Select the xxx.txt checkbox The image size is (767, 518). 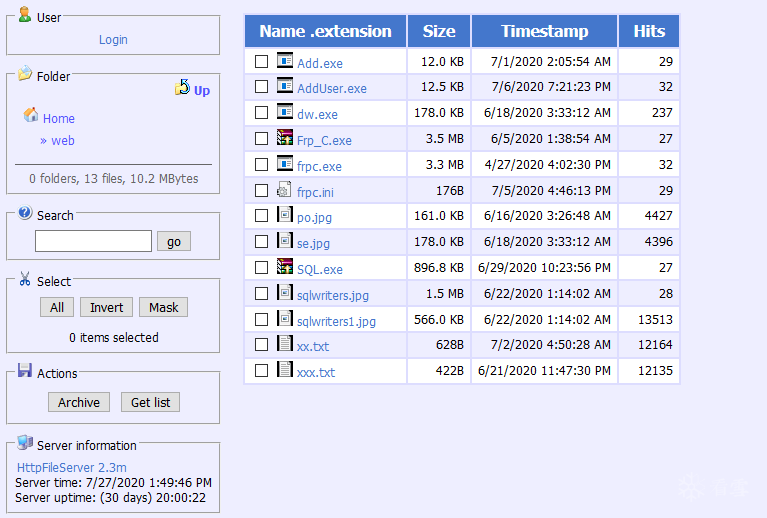[262, 370]
